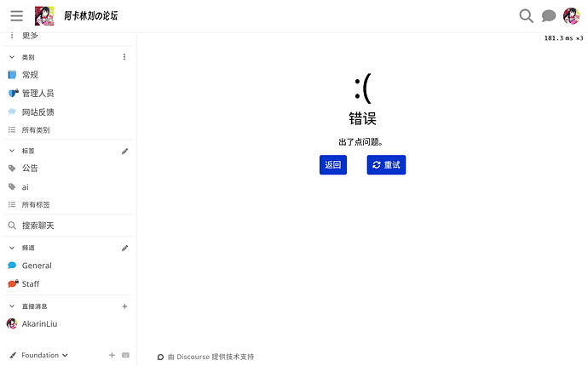Click the blue chat bubble beside General

pos(12,266)
